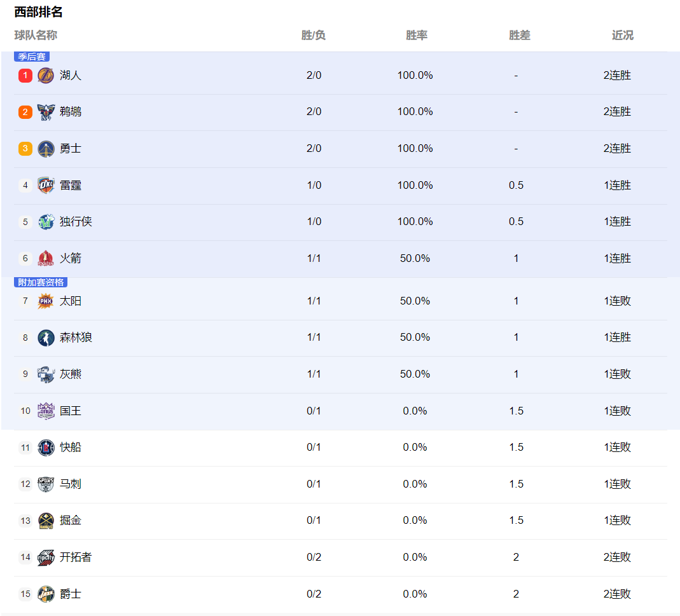
Task: Click the 胜差 column header
Action: pyautogui.click(x=519, y=35)
